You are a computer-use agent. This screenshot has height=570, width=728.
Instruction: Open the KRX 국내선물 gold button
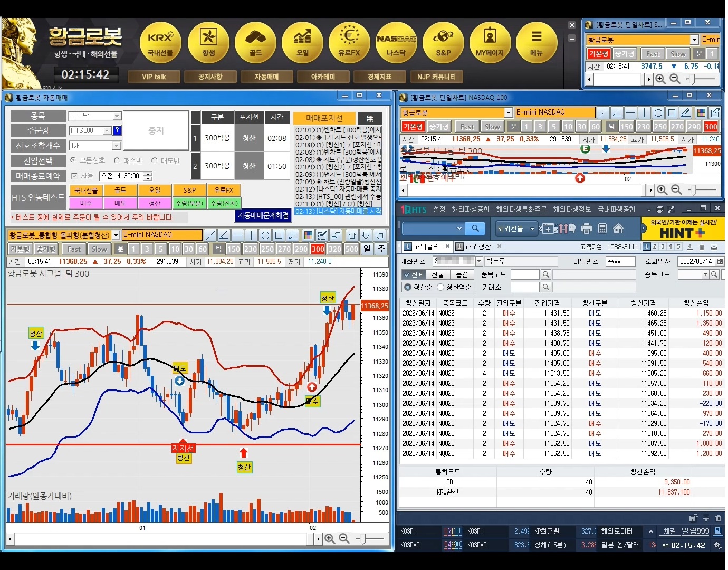(x=161, y=43)
